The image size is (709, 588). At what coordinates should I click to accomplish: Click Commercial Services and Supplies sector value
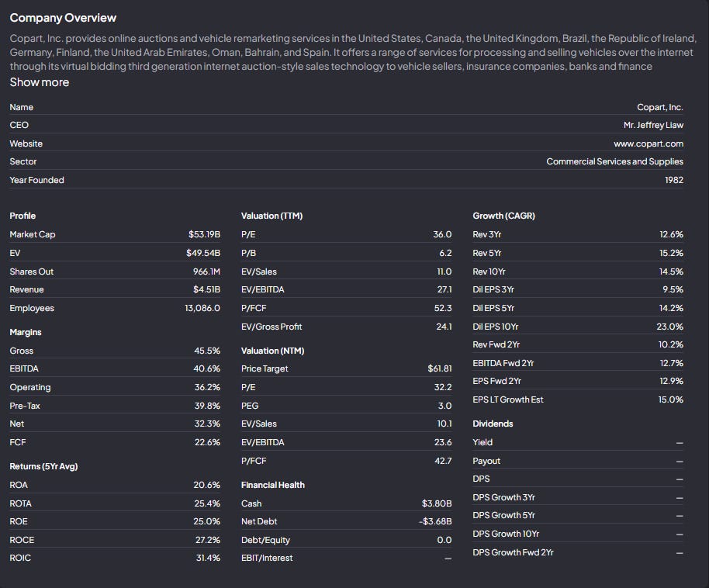tap(614, 161)
